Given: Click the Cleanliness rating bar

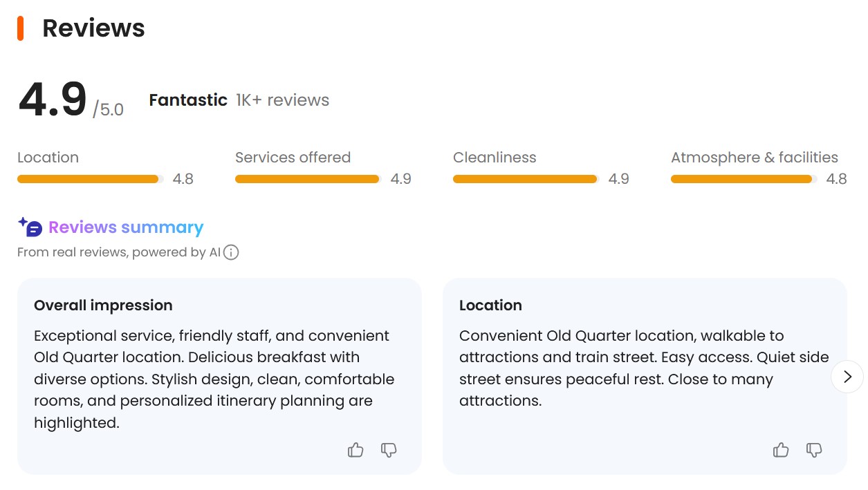Looking at the screenshot, I should (526, 179).
